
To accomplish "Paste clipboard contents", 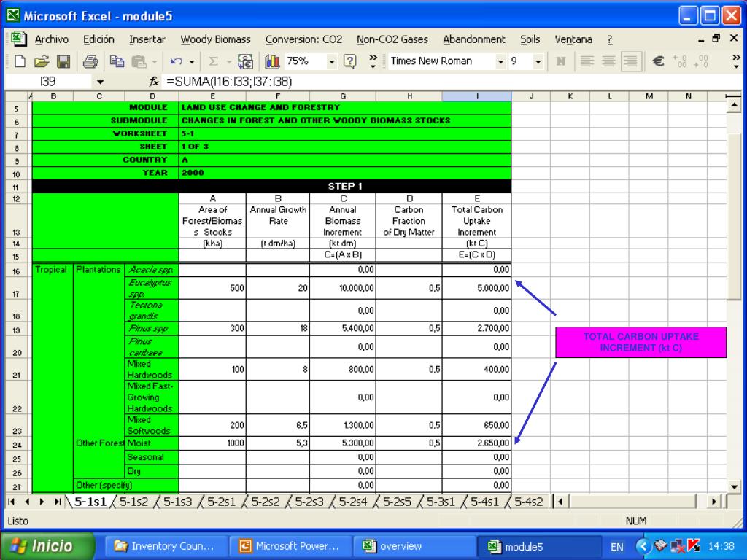I will pos(139,61).
